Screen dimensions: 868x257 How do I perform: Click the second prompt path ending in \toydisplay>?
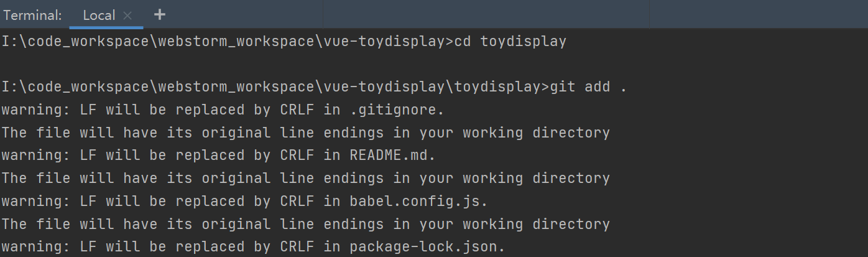point(275,87)
